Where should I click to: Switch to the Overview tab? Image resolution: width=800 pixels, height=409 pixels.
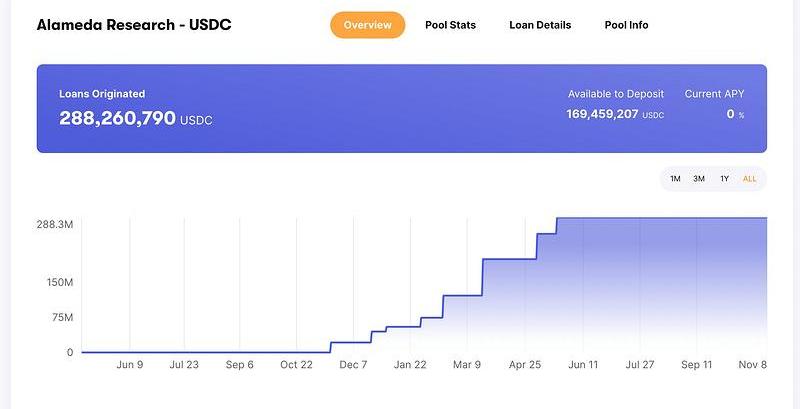coord(367,25)
